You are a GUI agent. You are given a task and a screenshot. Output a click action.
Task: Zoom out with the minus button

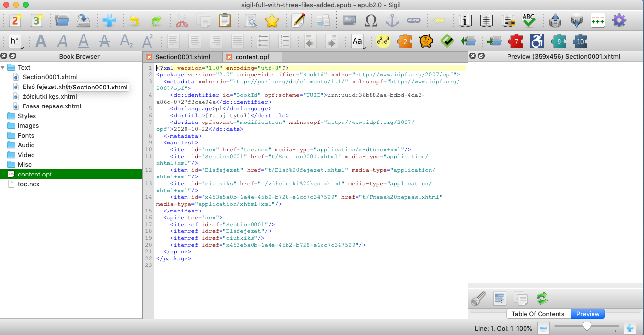click(543, 327)
